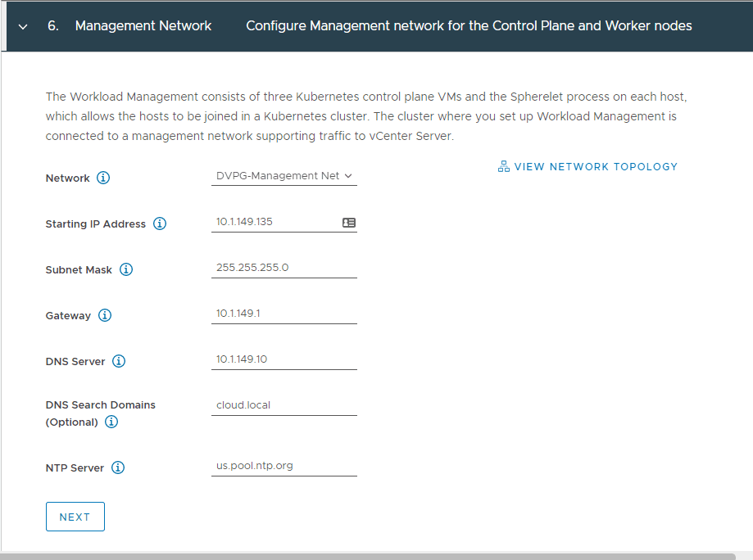Viewport: 753px width, 560px height.
Task: Open the DVPG-Management Net network dropdown
Action: (284, 175)
